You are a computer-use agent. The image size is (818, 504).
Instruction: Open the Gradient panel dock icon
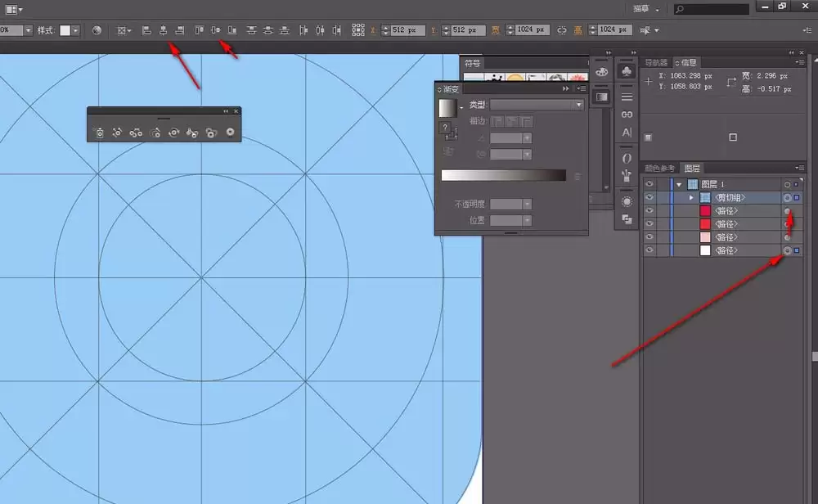[x=601, y=97]
